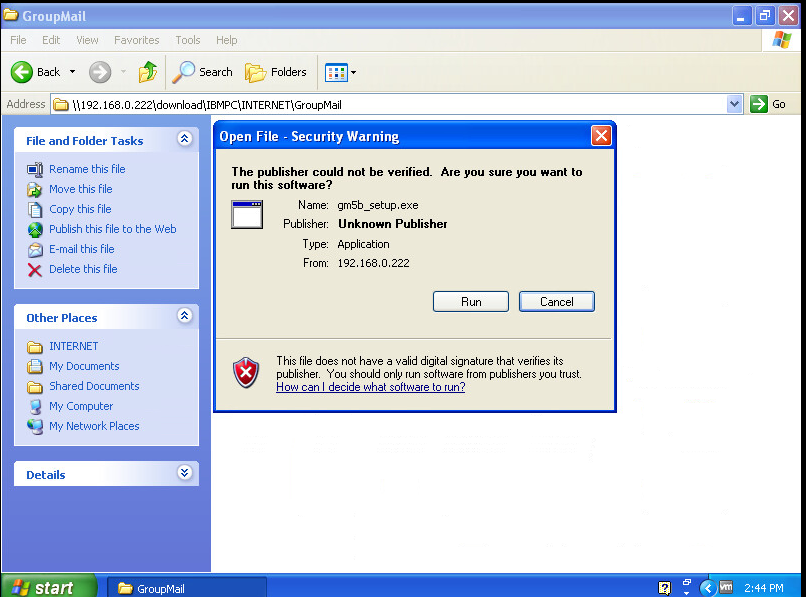Image resolution: width=806 pixels, height=597 pixels.
Task: Open the Views dropdown in toolbar
Action: pos(340,72)
